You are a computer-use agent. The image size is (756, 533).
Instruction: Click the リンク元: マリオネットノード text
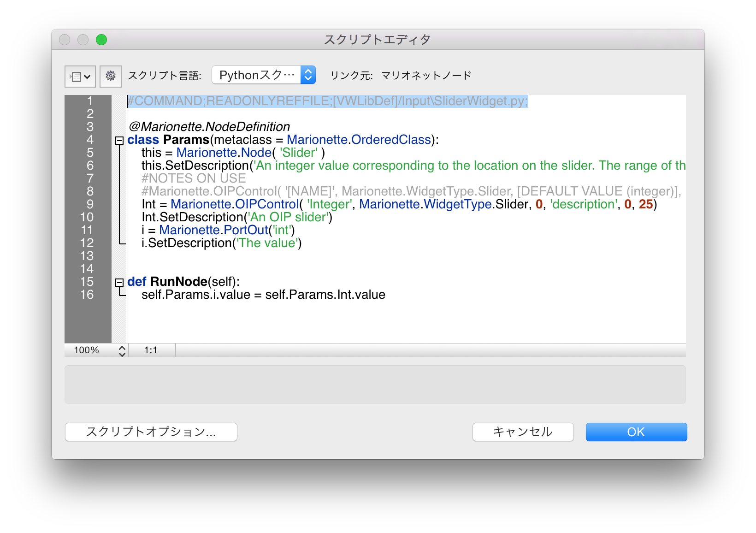tap(401, 76)
